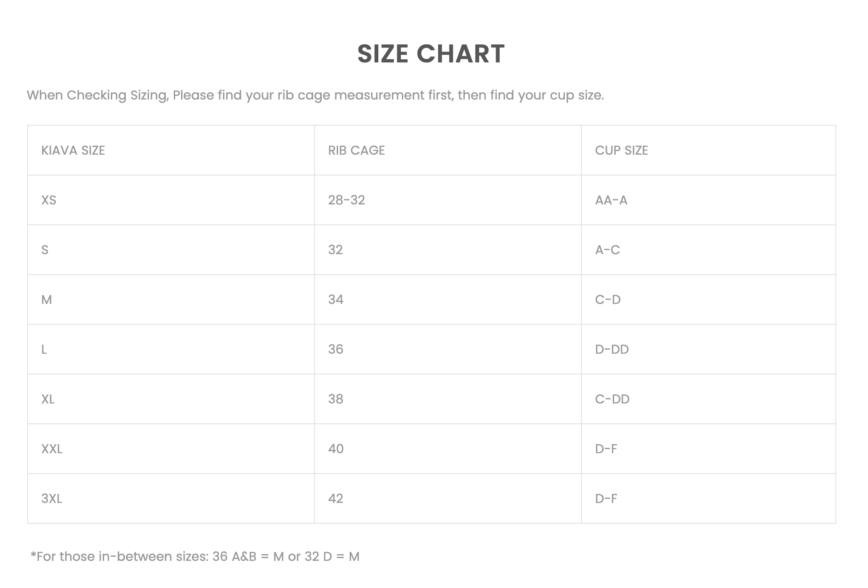The image size is (868, 588).
Task: Click the in-between sizes footnote text
Action: (x=195, y=556)
